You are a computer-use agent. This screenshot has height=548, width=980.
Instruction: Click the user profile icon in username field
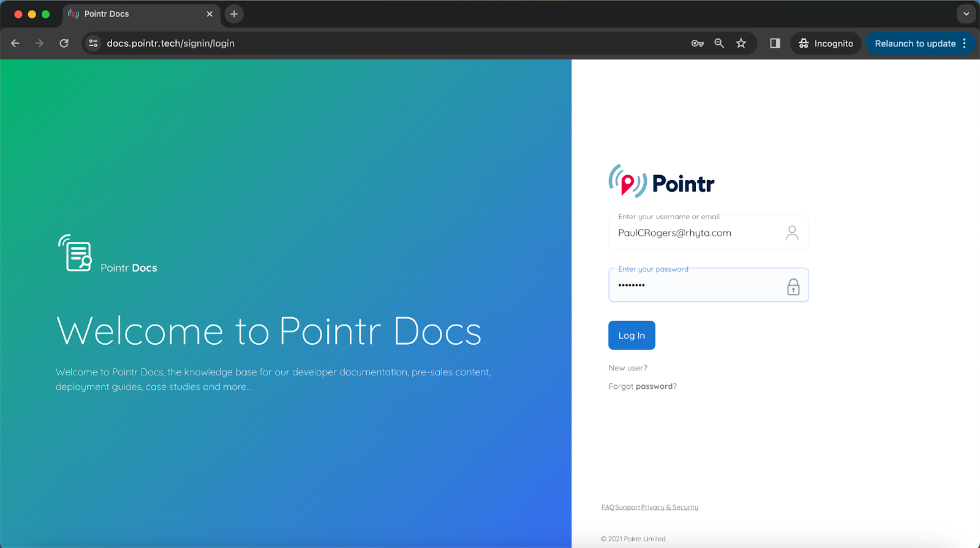tap(792, 233)
